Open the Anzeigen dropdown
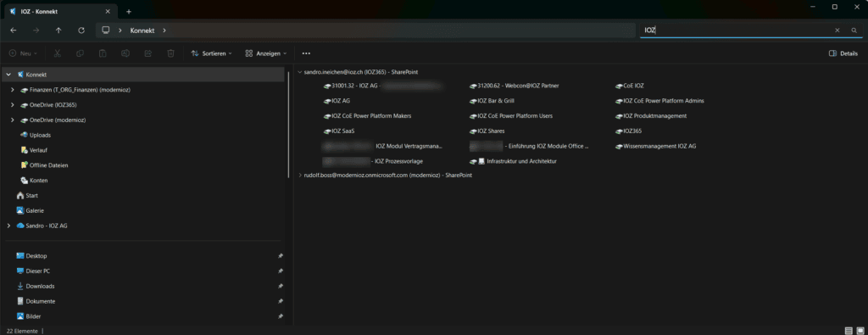The width and height of the screenshot is (868, 335). 265,53
